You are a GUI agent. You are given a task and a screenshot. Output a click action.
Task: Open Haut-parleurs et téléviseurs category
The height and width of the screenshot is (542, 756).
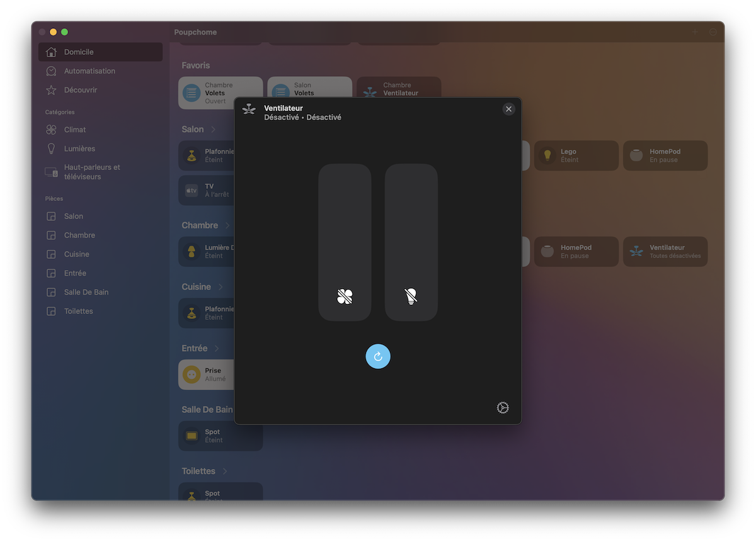pos(100,172)
